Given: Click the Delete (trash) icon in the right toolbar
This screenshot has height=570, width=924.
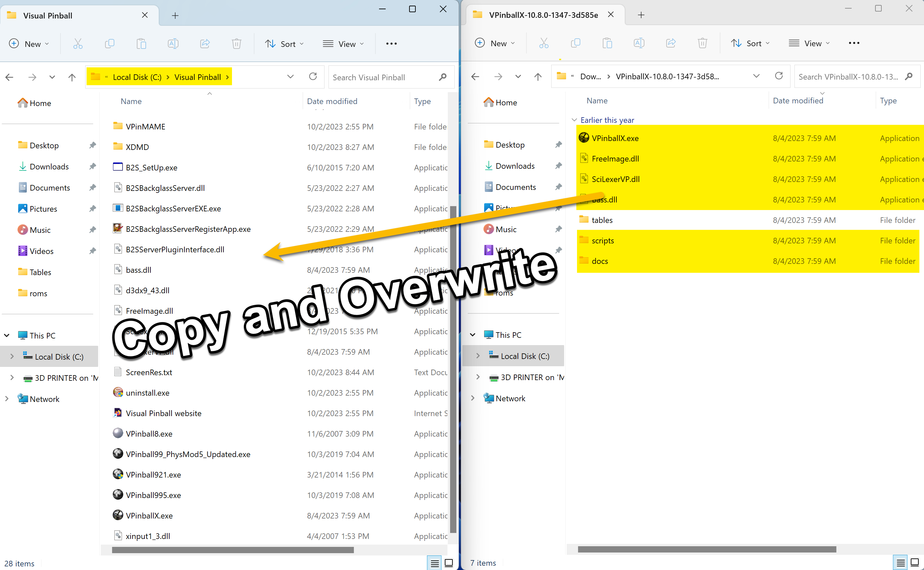Looking at the screenshot, I should [702, 43].
